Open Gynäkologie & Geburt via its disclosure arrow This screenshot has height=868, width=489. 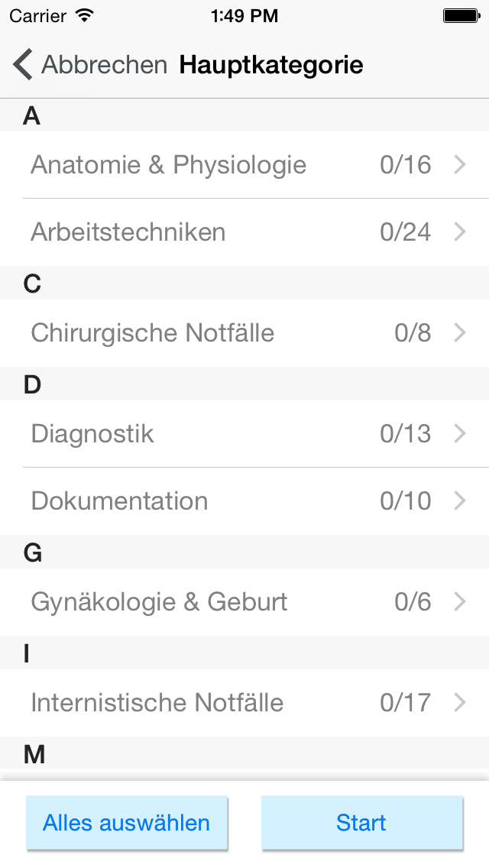[459, 601]
